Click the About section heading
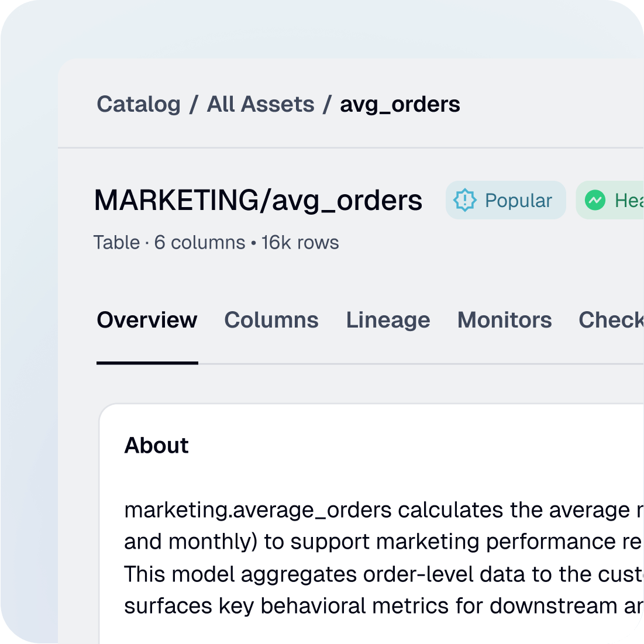The height and width of the screenshot is (644, 644). click(x=156, y=446)
